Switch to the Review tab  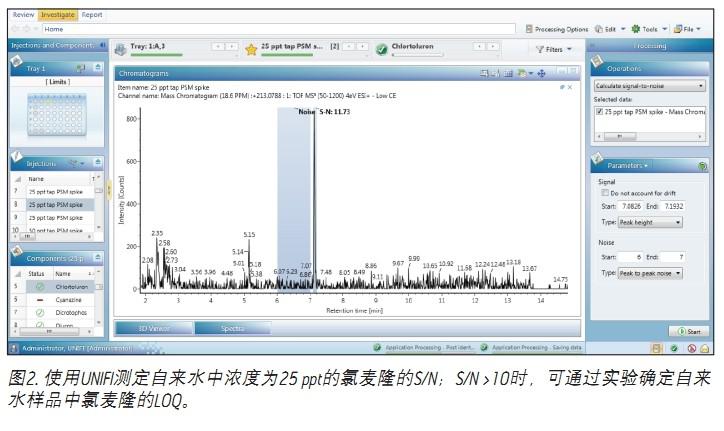(x=22, y=15)
